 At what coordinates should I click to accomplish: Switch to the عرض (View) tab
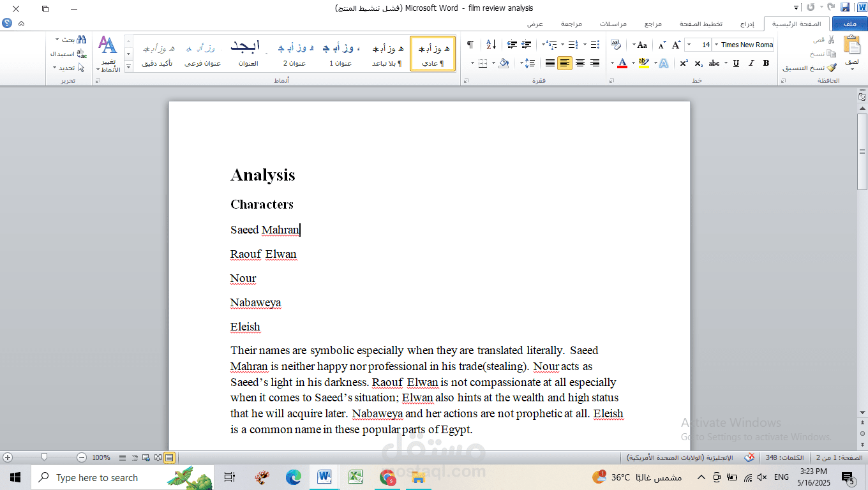[x=535, y=24]
